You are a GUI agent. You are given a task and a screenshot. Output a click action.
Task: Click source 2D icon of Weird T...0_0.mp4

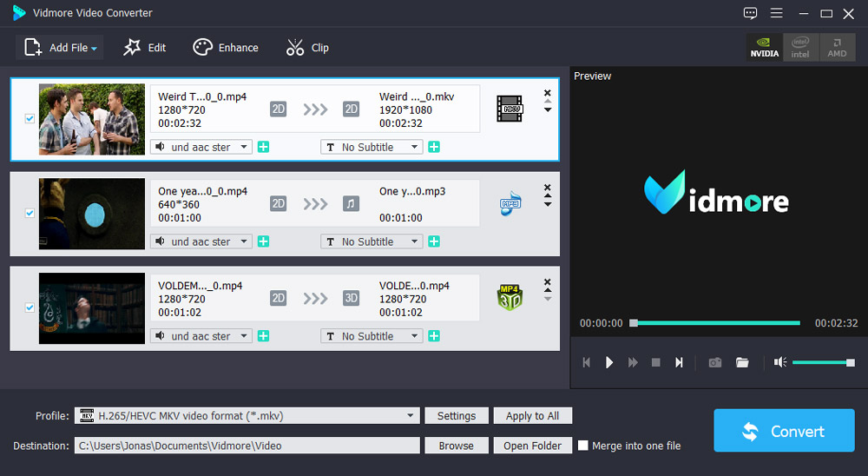pos(279,109)
